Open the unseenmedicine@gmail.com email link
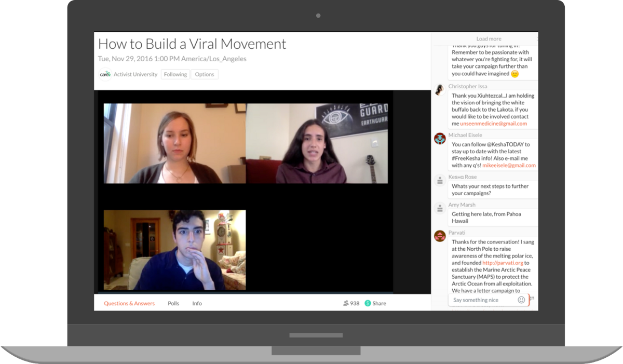The width and height of the screenshot is (623, 364). coord(493,124)
